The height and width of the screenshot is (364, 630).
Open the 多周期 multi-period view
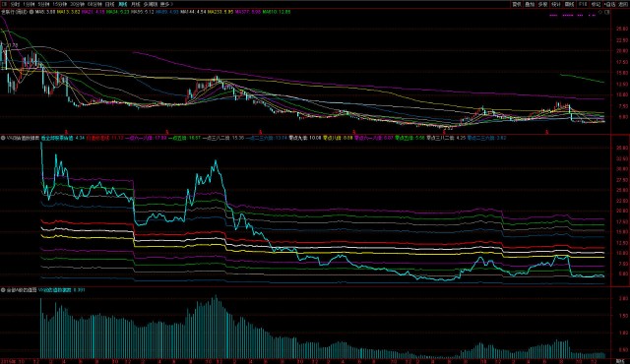151,4
